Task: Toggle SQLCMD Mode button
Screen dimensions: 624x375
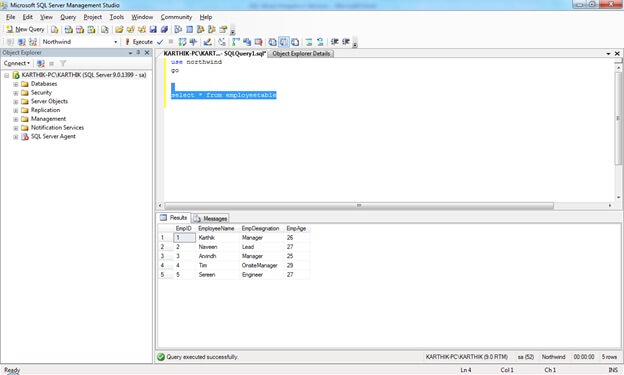Action: coord(258,42)
